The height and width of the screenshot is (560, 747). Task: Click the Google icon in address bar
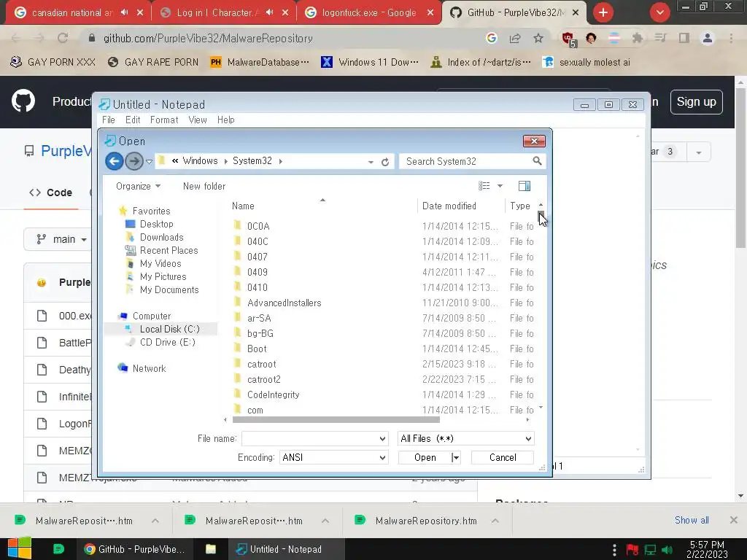(x=492, y=38)
